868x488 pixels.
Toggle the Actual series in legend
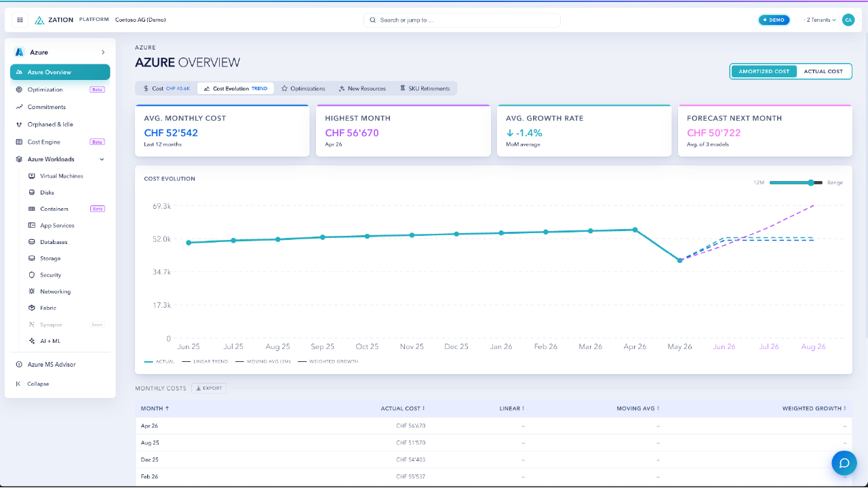(x=159, y=361)
